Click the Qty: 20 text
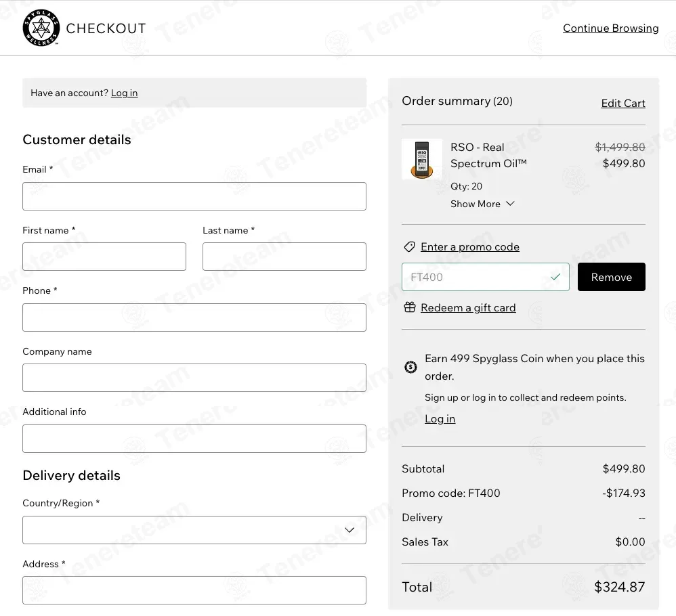 (x=466, y=186)
